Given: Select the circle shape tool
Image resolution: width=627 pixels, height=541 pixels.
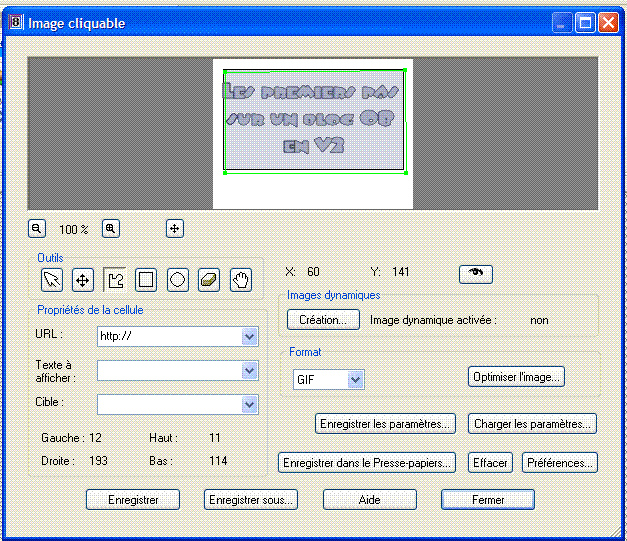Looking at the screenshot, I should 177,280.
